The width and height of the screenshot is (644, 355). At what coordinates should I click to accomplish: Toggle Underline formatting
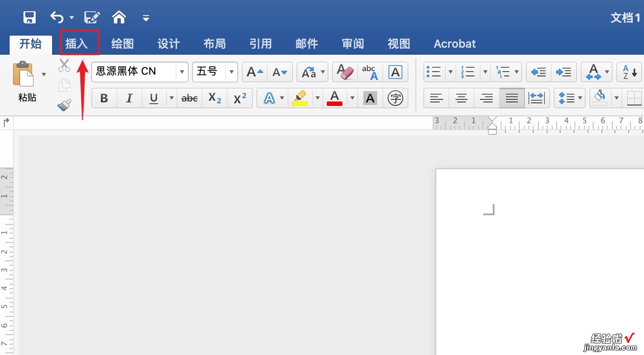click(x=153, y=99)
